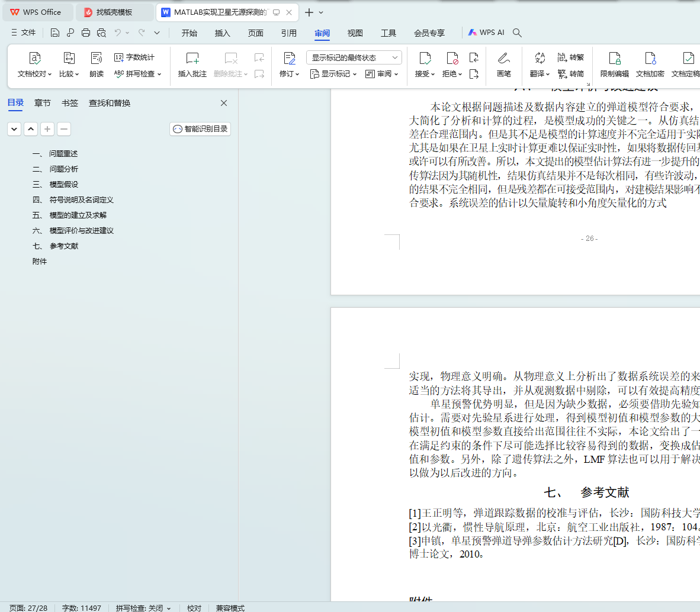Collapse outline levels with the minus button

pos(64,129)
